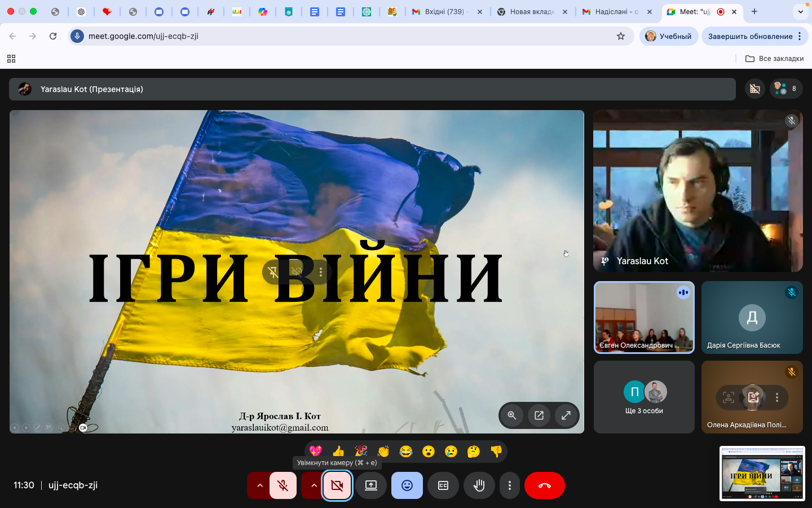The height and width of the screenshot is (508, 812).
Task: Expand camera video settings arrow
Action: [314, 485]
